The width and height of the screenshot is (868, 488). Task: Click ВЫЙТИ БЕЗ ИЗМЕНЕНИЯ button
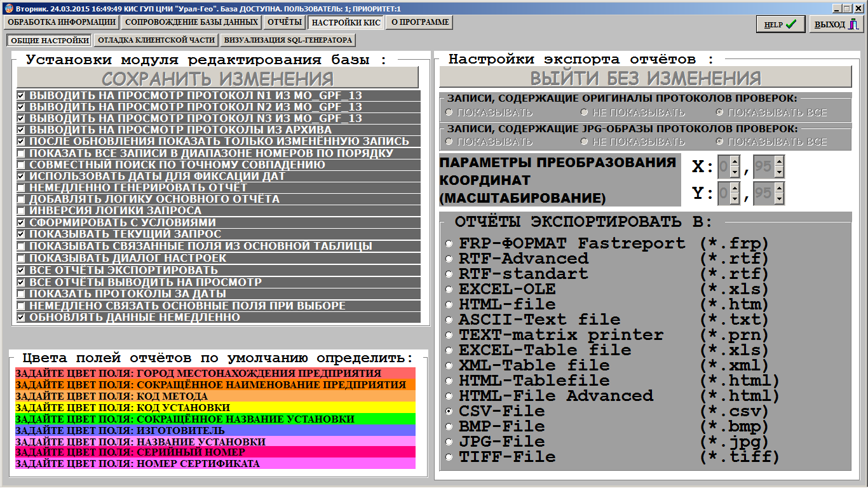coord(646,78)
